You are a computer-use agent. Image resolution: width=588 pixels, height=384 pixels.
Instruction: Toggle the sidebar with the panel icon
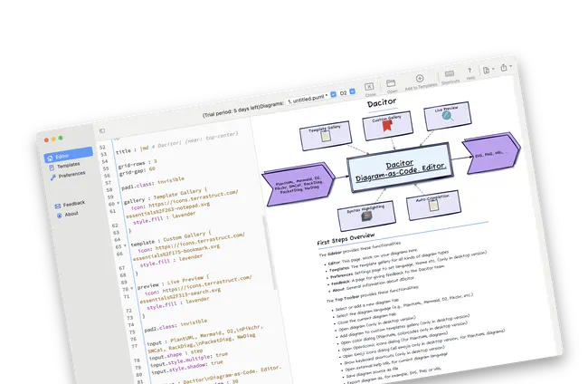tap(102, 130)
